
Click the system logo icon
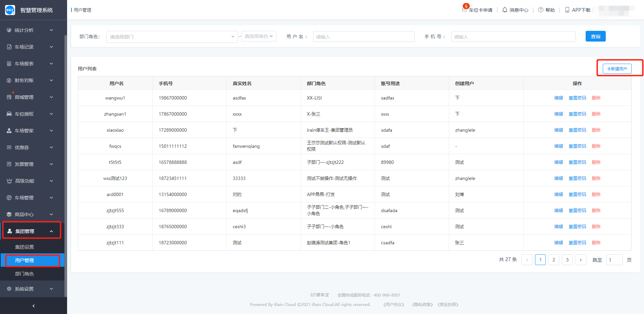tap(10, 10)
